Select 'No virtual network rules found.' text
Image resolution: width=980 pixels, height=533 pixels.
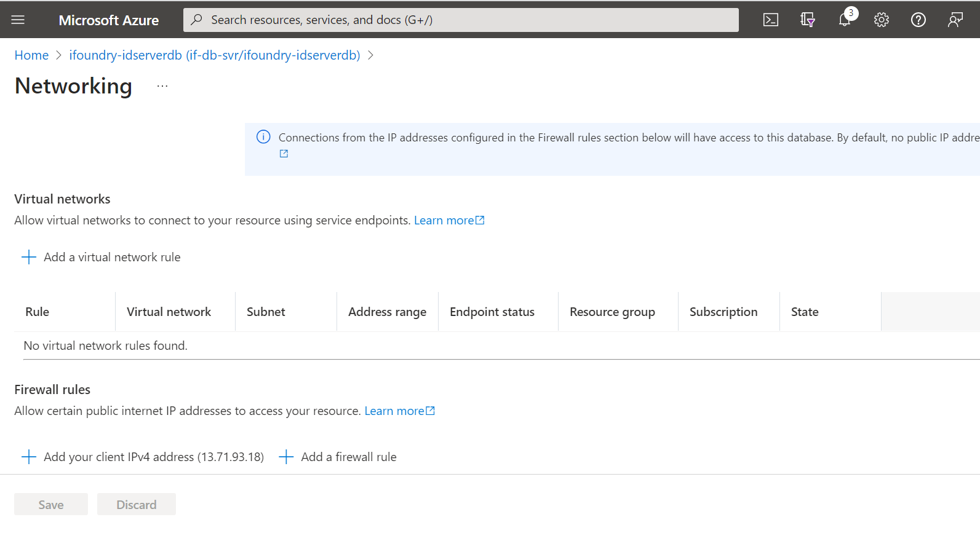(x=105, y=345)
